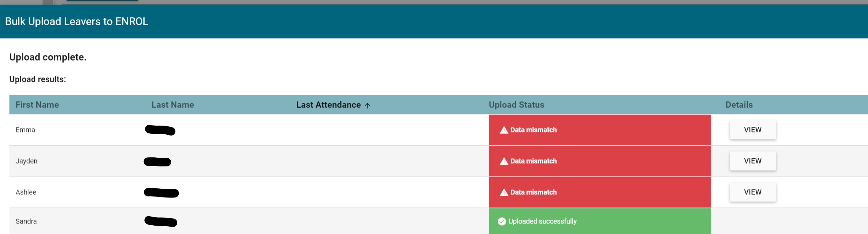Select the Emma first name cell
The image size is (868, 234).
pyautogui.click(x=25, y=130)
